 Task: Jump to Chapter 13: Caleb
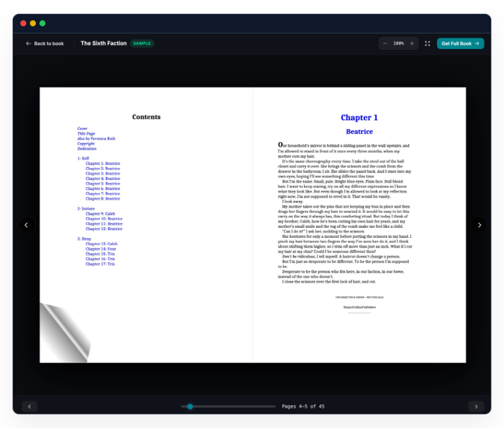point(101,244)
